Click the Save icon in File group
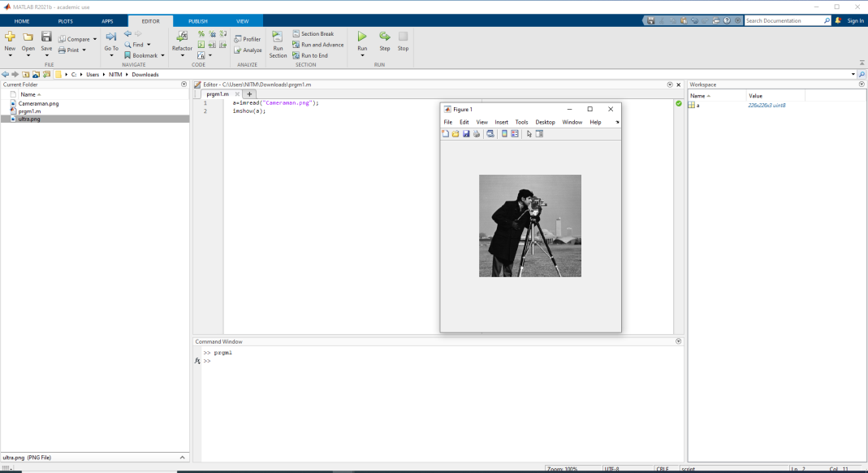 pyautogui.click(x=46, y=37)
